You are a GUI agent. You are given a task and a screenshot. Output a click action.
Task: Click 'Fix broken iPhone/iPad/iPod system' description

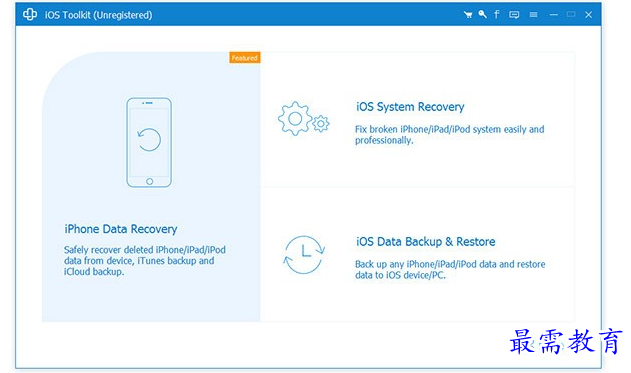pos(450,135)
